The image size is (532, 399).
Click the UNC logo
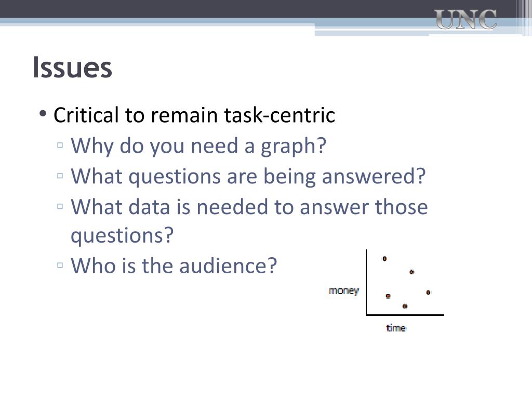click(465, 19)
